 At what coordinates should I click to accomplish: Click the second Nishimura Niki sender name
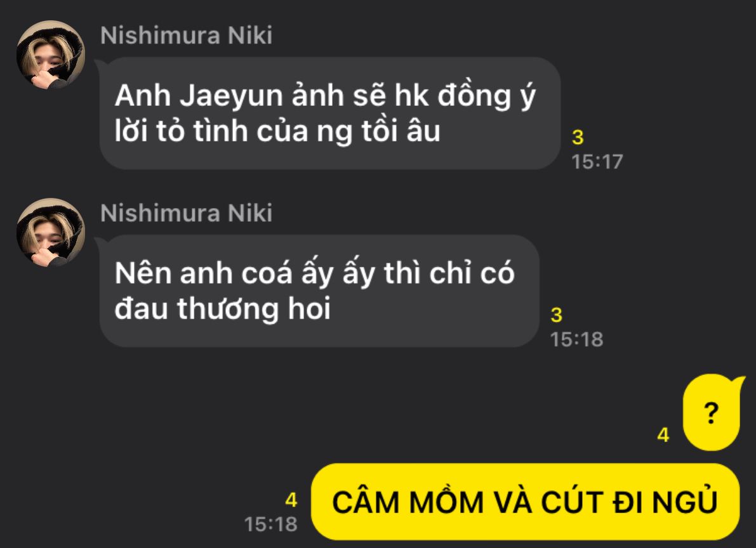point(186,213)
